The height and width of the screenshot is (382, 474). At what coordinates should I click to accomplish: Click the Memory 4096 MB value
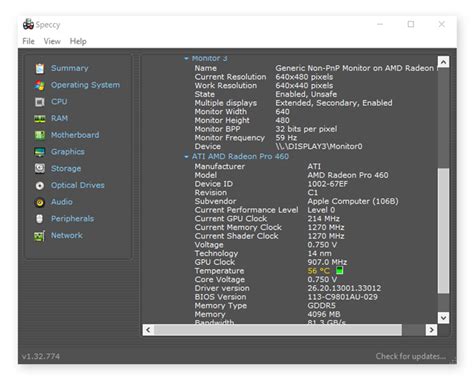(324, 314)
